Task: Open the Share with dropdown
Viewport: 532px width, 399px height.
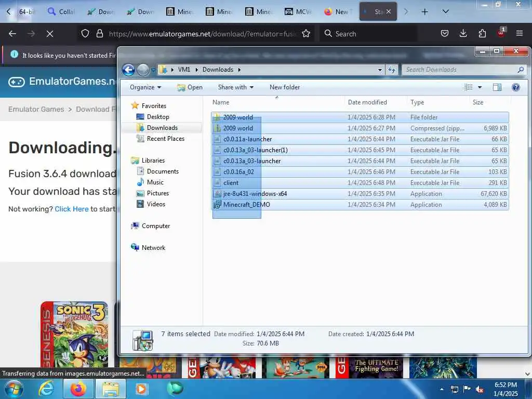Action: [236, 87]
